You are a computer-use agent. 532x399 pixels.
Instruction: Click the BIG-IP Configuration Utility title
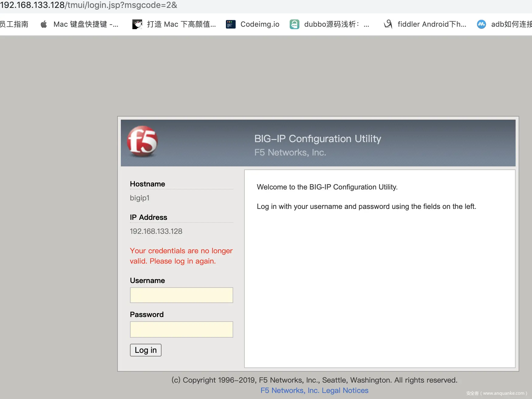pyautogui.click(x=318, y=139)
